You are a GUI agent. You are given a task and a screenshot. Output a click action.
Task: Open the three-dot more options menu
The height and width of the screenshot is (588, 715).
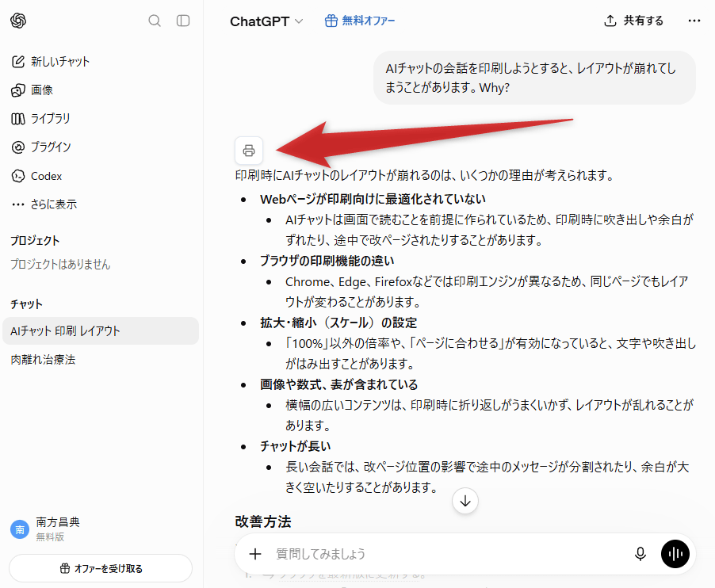pyautogui.click(x=694, y=21)
